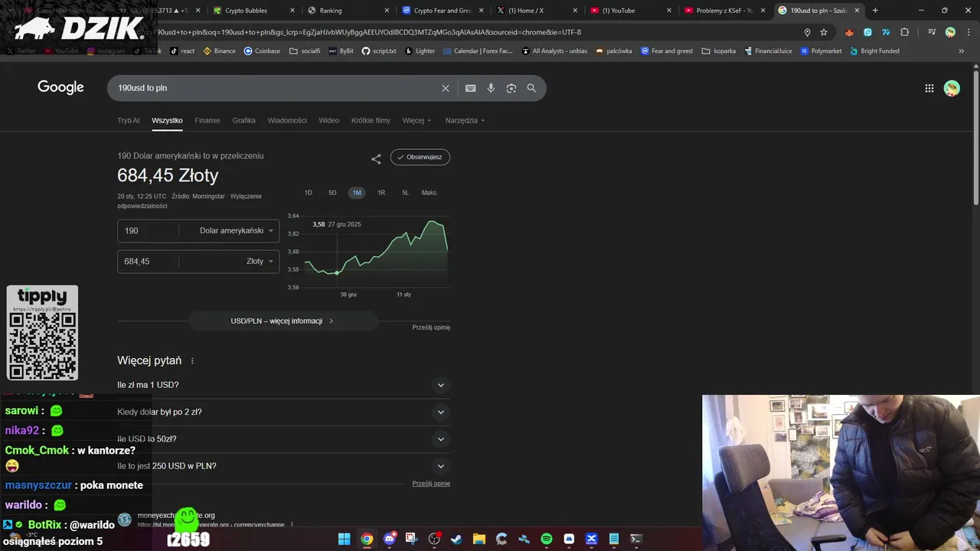Select the Maks. chart range
This screenshot has height=551, width=980.
pyautogui.click(x=430, y=193)
